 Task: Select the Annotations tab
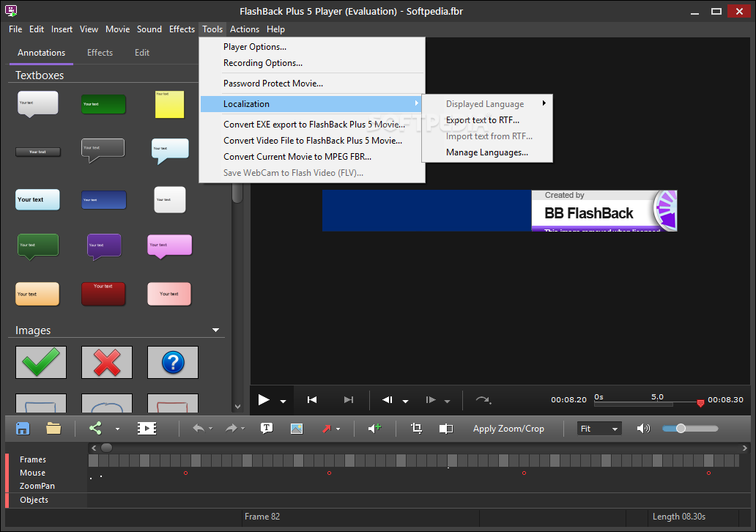pos(42,53)
